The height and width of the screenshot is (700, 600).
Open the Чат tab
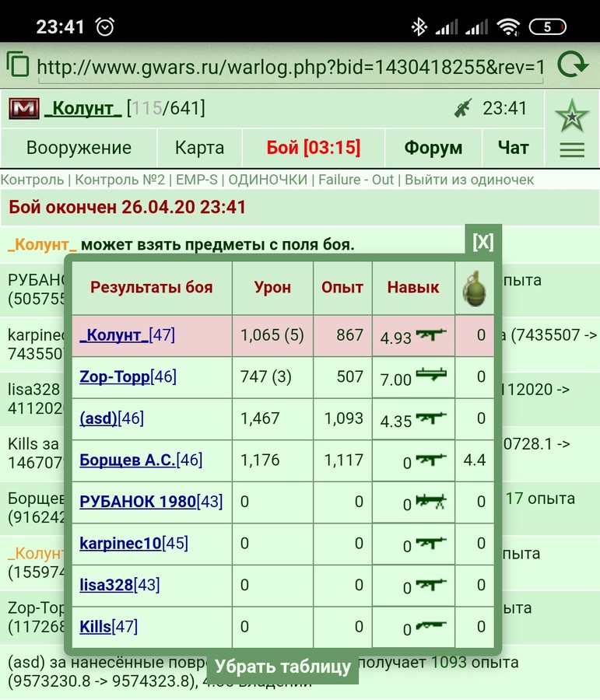[x=514, y=148]
